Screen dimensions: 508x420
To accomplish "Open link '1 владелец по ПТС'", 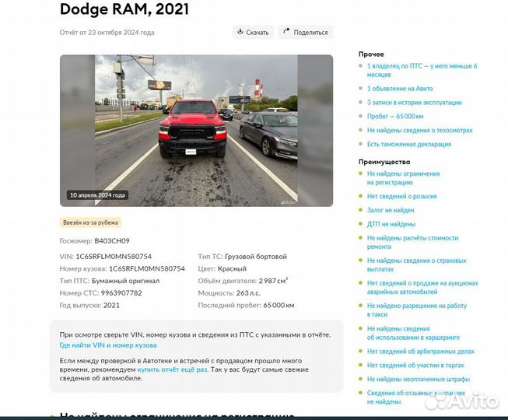I will 422,70.
